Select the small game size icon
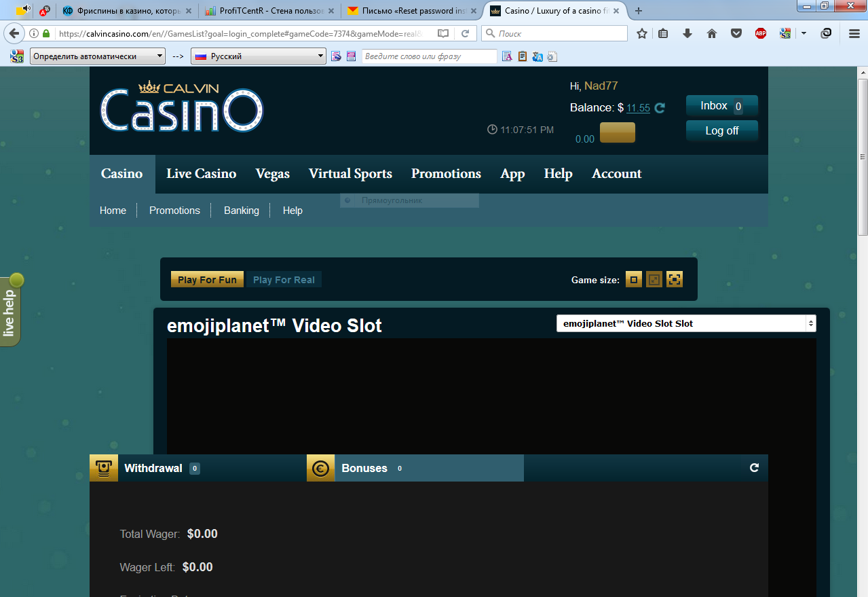The height and width of the screenshot is (597, 868). (x=634, y=279)
